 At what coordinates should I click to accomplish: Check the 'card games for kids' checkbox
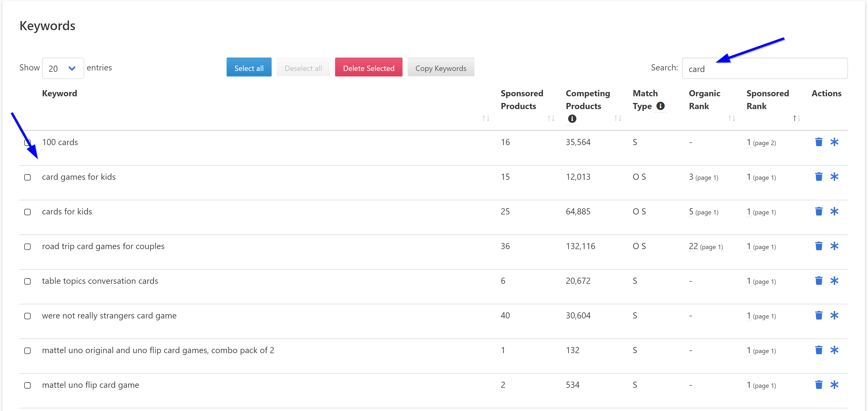coord(28,177)
